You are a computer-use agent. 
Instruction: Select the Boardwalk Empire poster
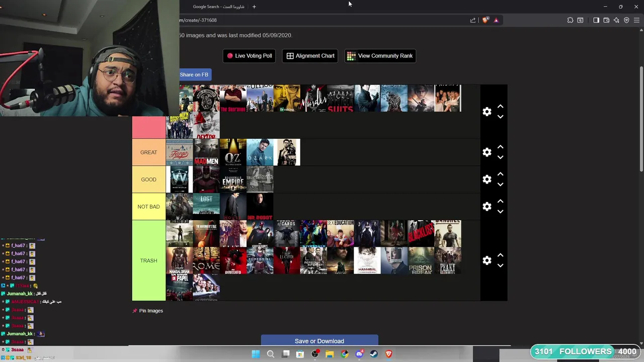233,179
